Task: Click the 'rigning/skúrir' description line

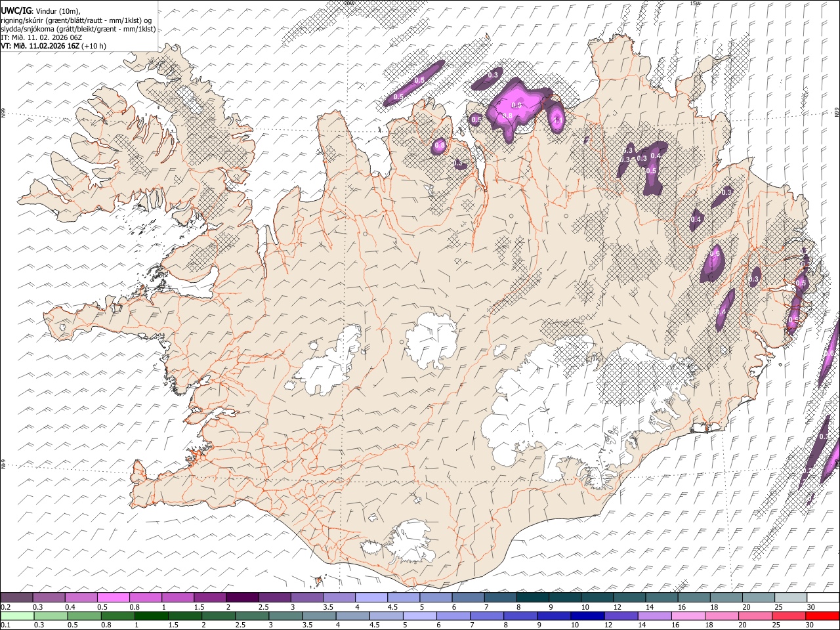Action: click(76, 20)
